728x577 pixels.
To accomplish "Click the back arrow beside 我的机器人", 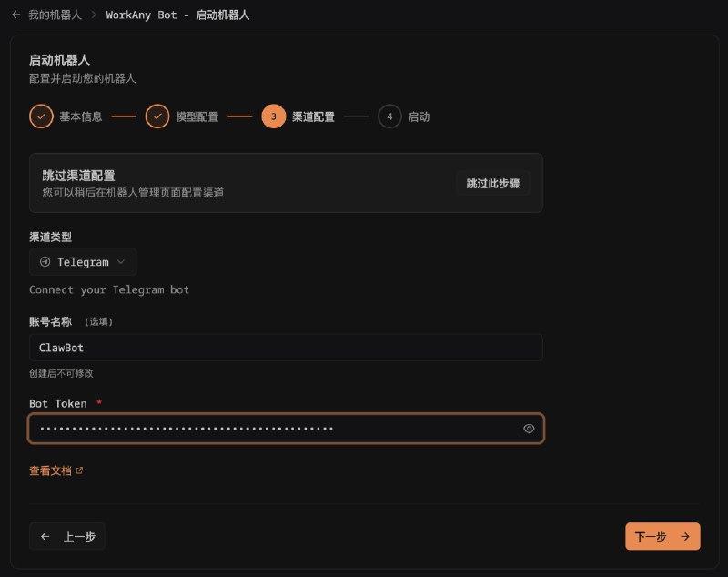I will [x=15, y=14].
